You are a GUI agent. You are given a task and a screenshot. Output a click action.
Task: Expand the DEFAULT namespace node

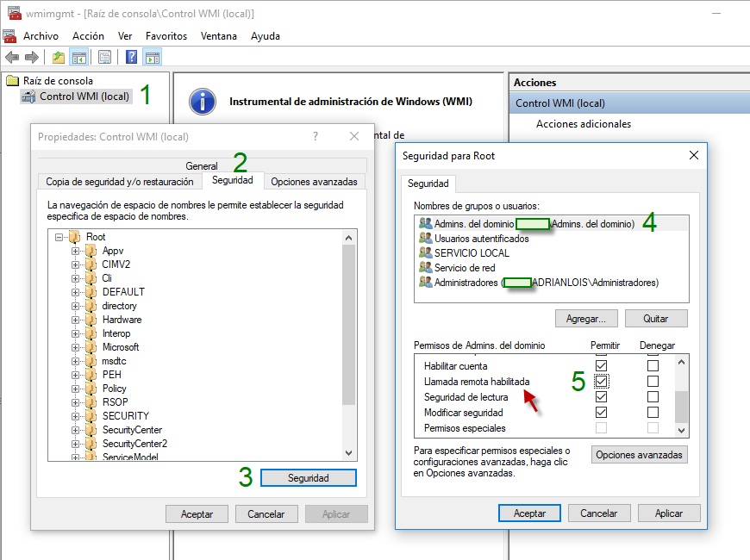(75, 292)
